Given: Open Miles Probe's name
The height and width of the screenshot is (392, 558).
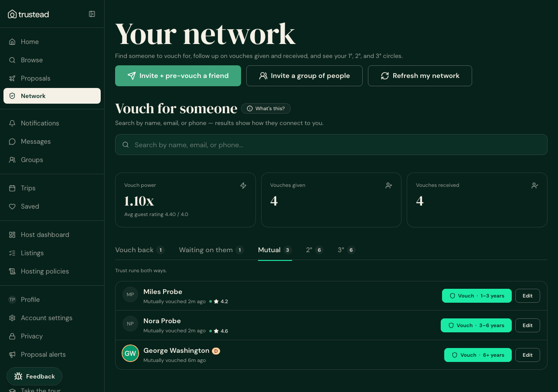Looking at the screenshot, I should [x=163, y=292].
